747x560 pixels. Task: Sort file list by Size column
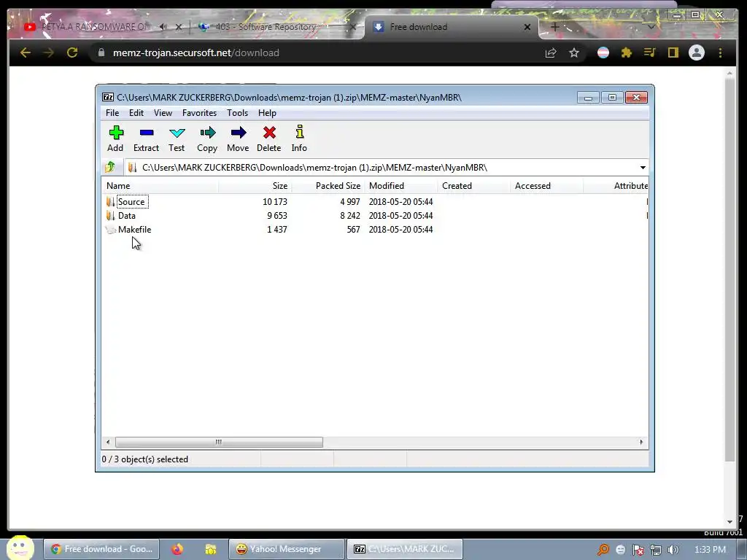tap(255, 186)
